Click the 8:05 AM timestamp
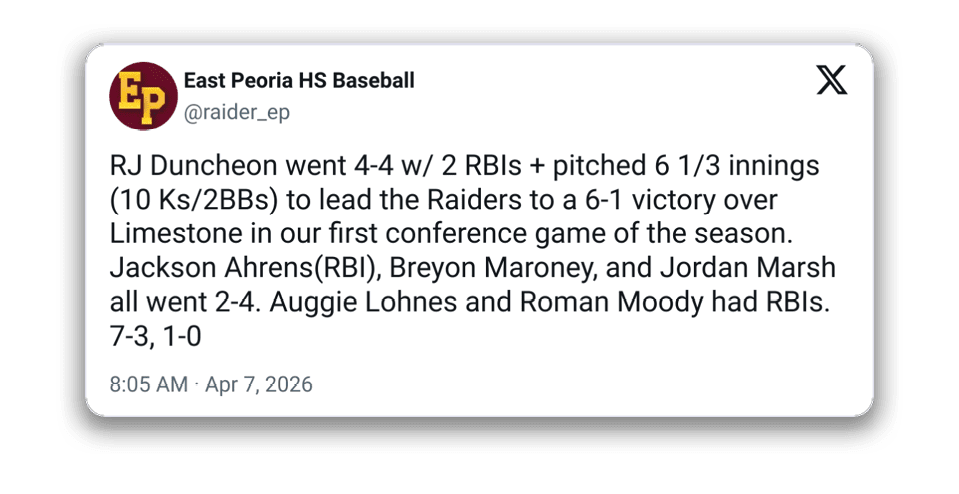This screenshot has height=494, width=959. tap(149, 384)
